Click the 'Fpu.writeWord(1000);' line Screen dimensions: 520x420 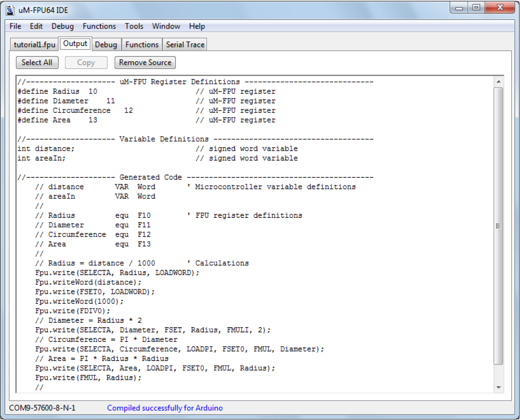pos(79,301)
